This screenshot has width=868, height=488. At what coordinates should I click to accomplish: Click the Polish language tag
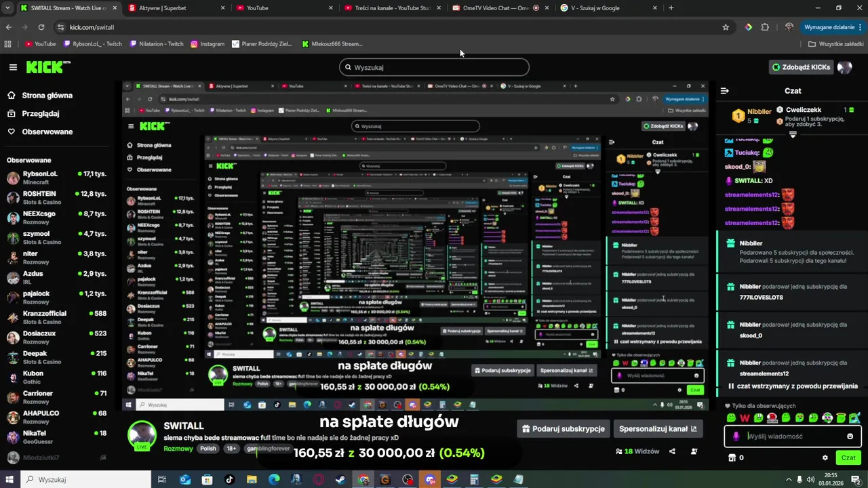pyautogui.click(x=208, y=449)
